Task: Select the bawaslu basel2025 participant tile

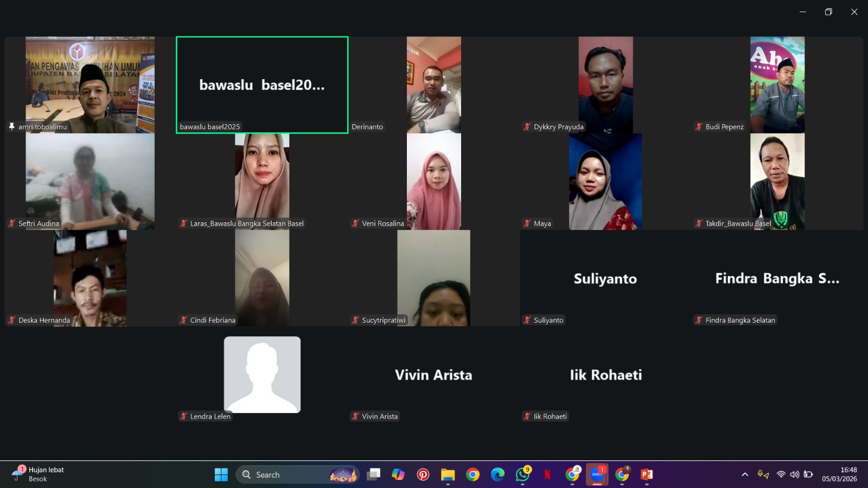Action: (x=262, y=85)
